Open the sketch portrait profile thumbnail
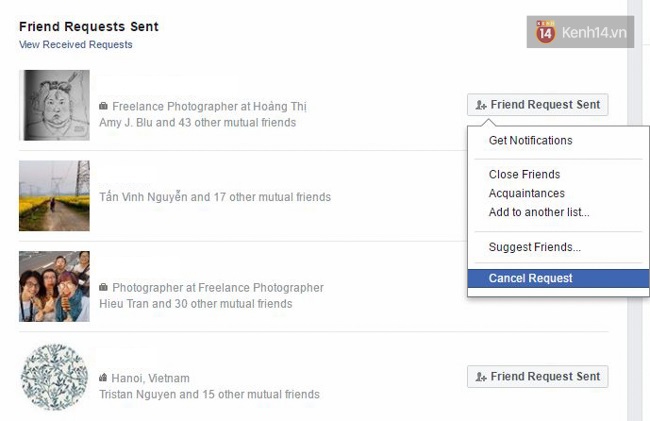 pyautogui.click(x=54, y=105)
